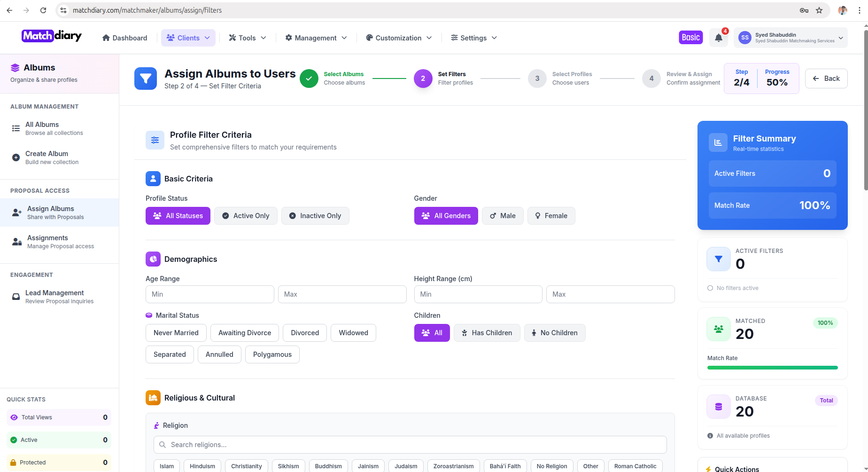Screen dimensions: 868x472
Task: Expand the Syed Shabuddin account menu
Action: (790, 38)
